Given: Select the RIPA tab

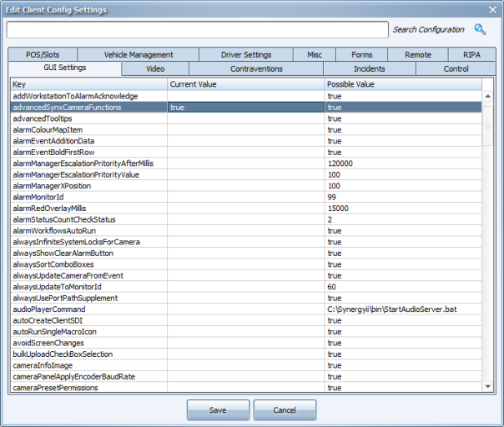Looking at the screenshot, I should pyautogui.click(x=472, y=55).
